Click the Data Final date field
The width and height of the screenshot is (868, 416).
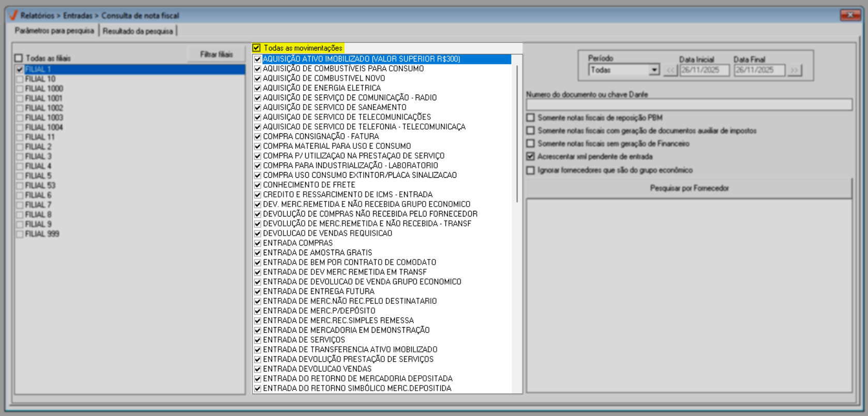pyautogui.click(x=759, y=70)
